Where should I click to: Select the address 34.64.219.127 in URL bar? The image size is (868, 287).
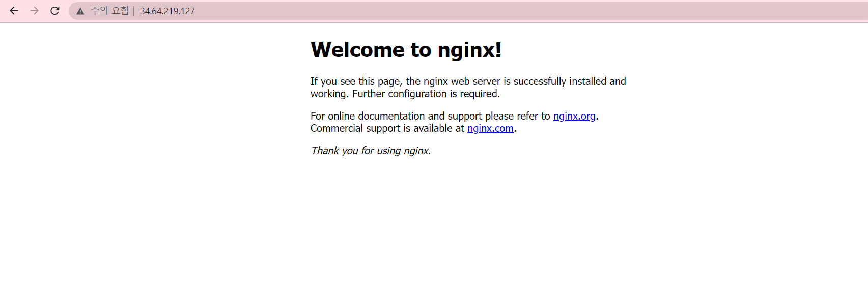(167, 11)
